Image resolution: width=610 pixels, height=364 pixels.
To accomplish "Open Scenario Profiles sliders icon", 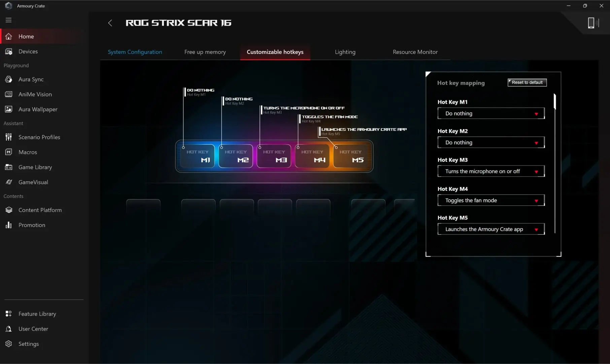I will [9, 137].
